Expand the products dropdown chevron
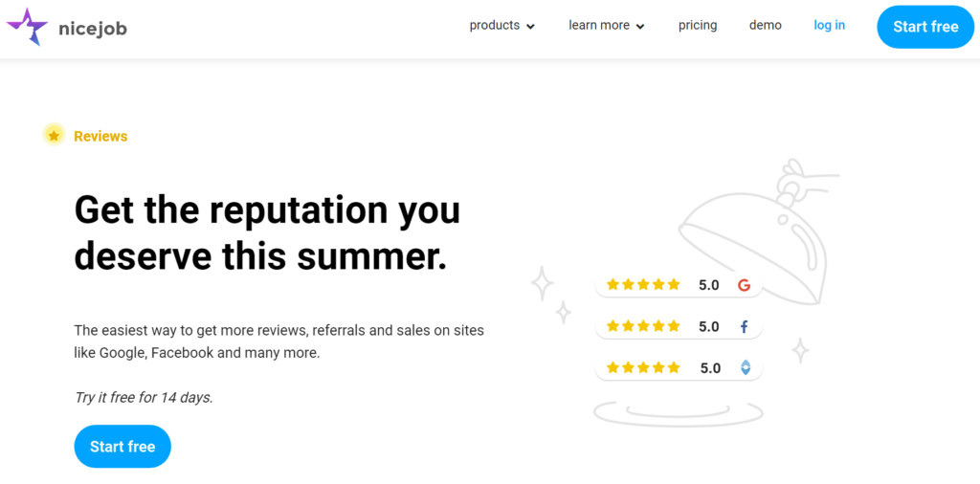 pyautogui.click(x=530, y=26)
